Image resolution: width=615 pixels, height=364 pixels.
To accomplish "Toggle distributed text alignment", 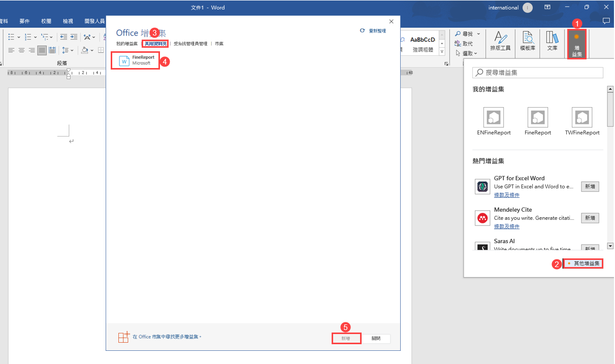I will point(52,50).
